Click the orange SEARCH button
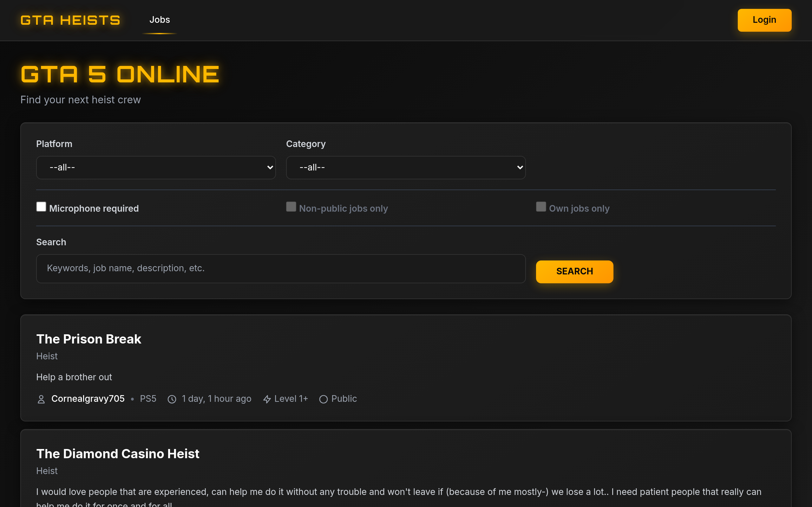The height and width of the screenshot is (507, 812). tap(574, 271)
